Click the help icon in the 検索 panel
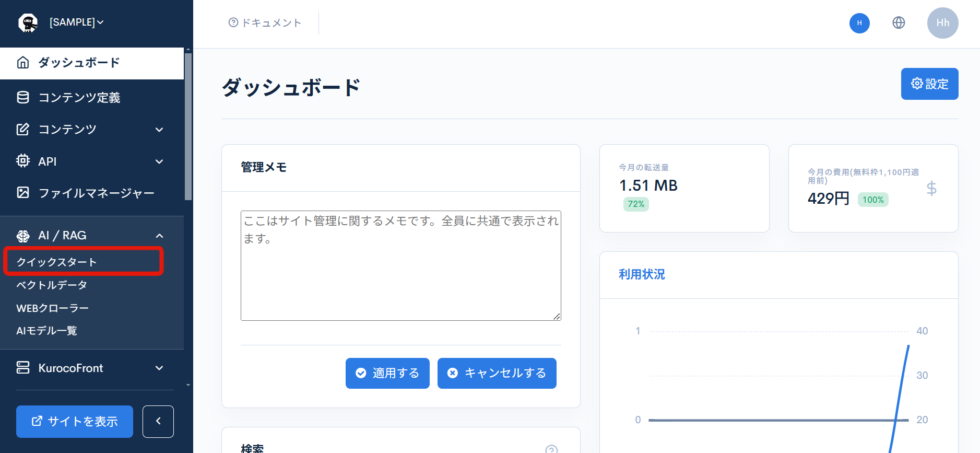Viewport: 980px width, 453px height. coord(551,449)
